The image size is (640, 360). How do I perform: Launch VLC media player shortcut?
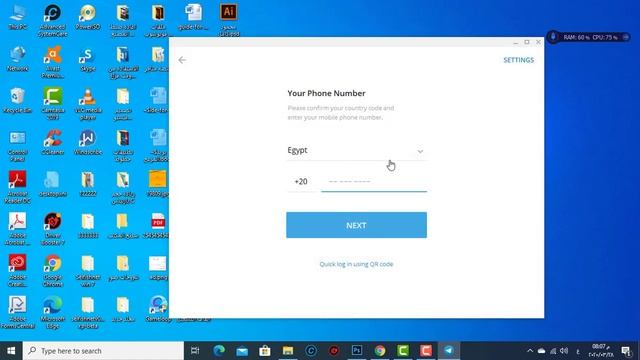[x=88, y=104]
